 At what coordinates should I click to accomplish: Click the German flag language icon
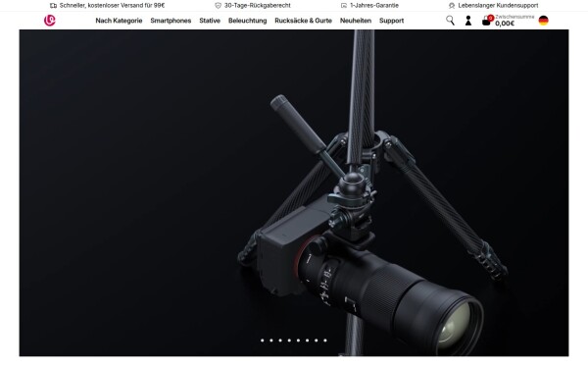(543, 21)
